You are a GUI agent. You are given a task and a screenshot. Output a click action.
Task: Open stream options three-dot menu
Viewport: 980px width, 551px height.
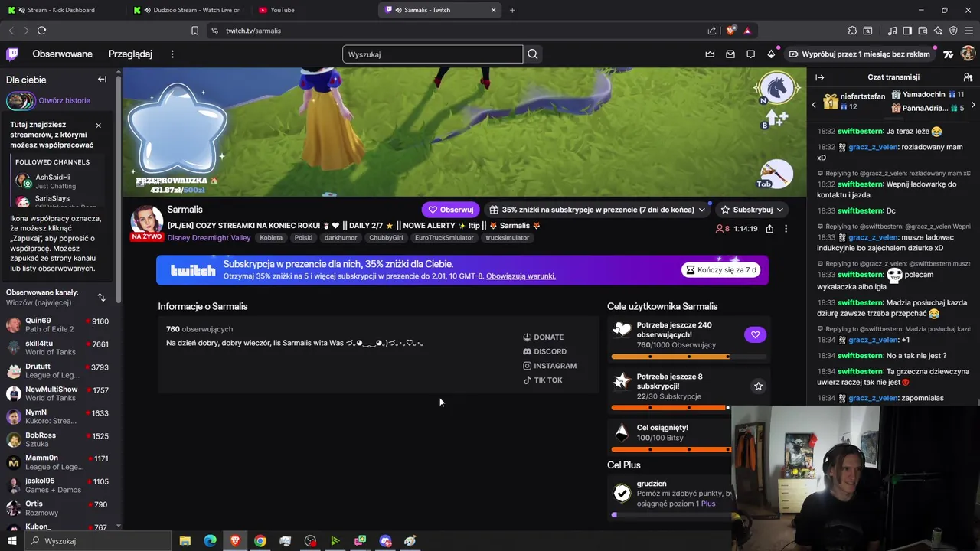786,229
